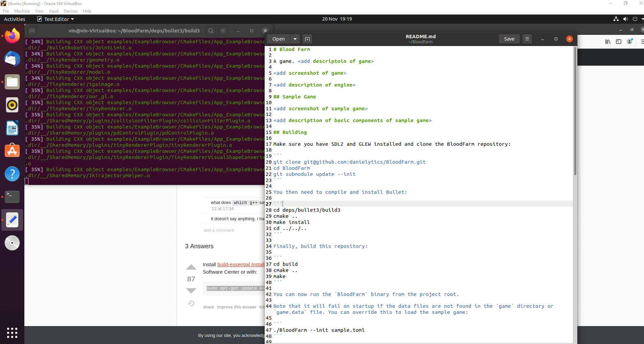Viewport: 644px width, 344px height.
Task: Open the Text Editor hamburger menu
Action: pos(527,39)
